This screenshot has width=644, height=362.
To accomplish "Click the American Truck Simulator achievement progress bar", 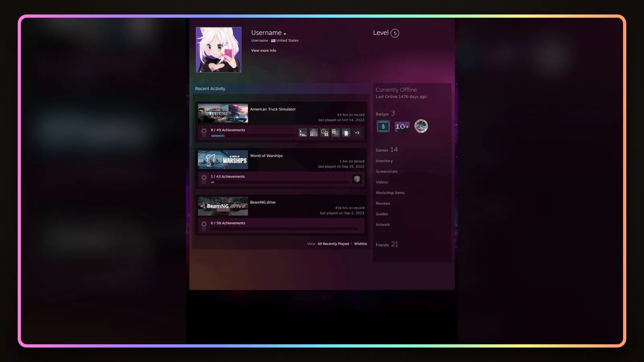I will (253, 136).
